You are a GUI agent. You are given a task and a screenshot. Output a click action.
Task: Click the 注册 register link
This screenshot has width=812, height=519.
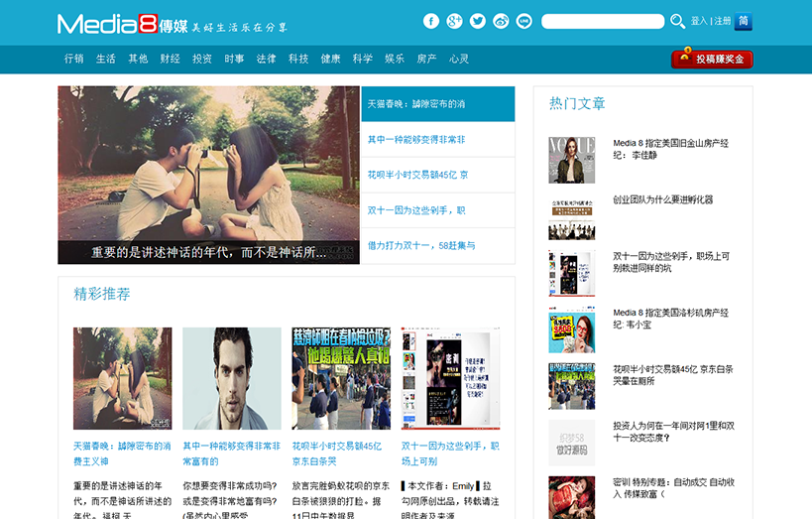[x=723, y=21]
